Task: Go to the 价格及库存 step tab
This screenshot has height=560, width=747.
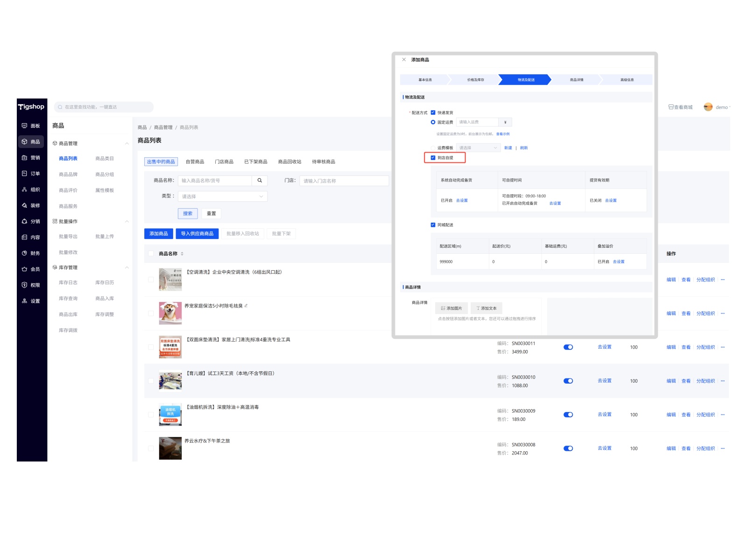Action: (475, 80)
